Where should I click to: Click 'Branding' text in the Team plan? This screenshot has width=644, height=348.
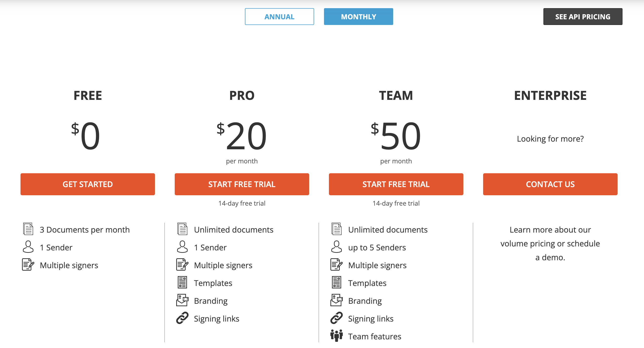(x=365, y=301)
